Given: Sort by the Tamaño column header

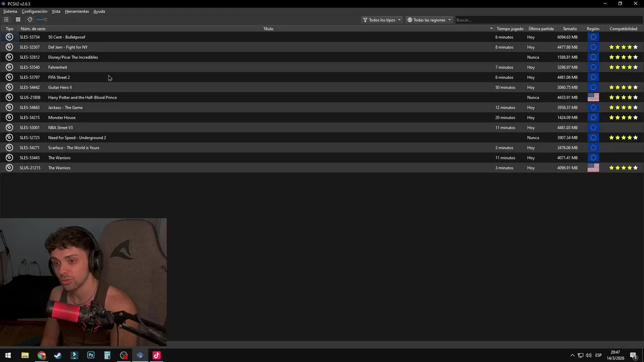Looking at the screenshot, I should point(570,29).
